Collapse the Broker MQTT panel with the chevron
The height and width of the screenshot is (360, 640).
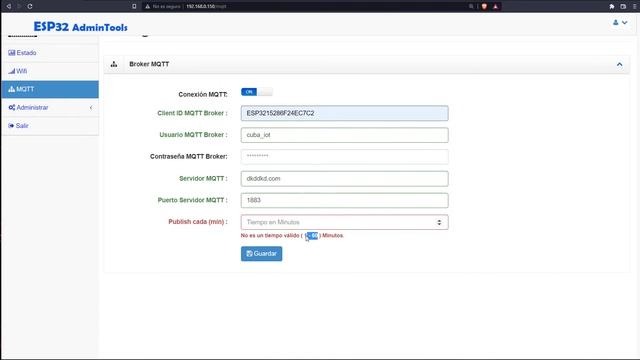(x=620, y=64)
